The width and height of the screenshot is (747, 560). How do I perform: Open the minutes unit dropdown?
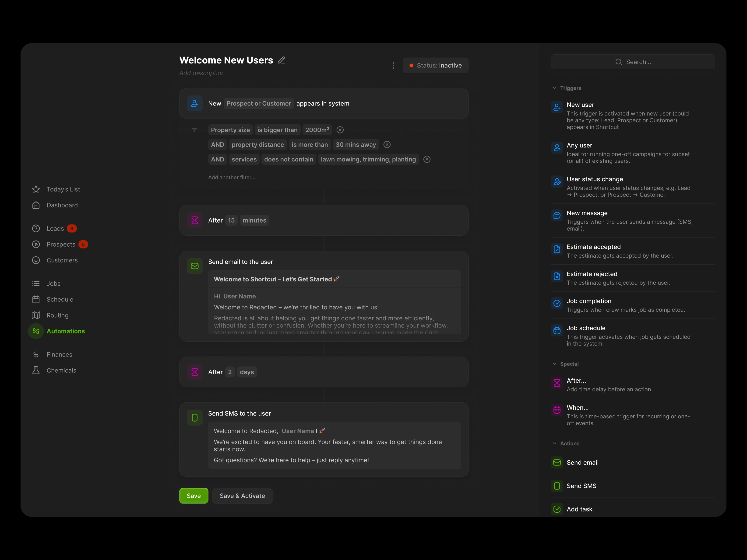coord(254,220)
